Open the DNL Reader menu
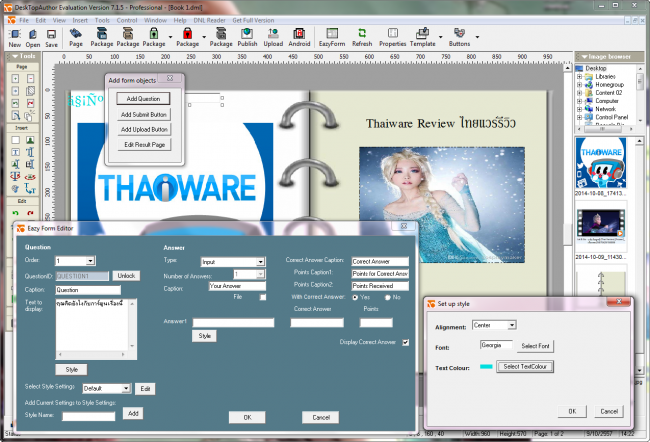Image resolution: width=650 pixels, height=442 pixels. (209, 20)
